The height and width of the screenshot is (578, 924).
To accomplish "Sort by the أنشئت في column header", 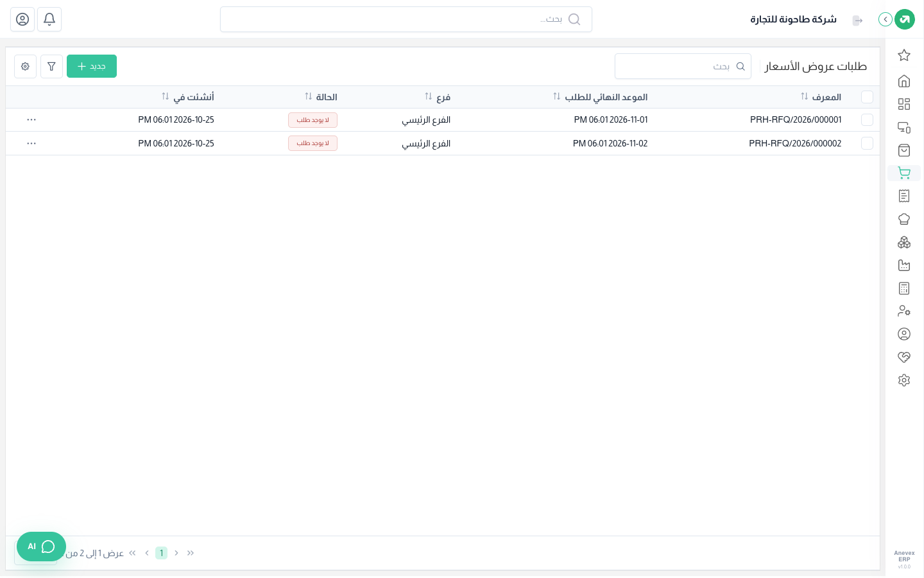I will tap(187, 97).
